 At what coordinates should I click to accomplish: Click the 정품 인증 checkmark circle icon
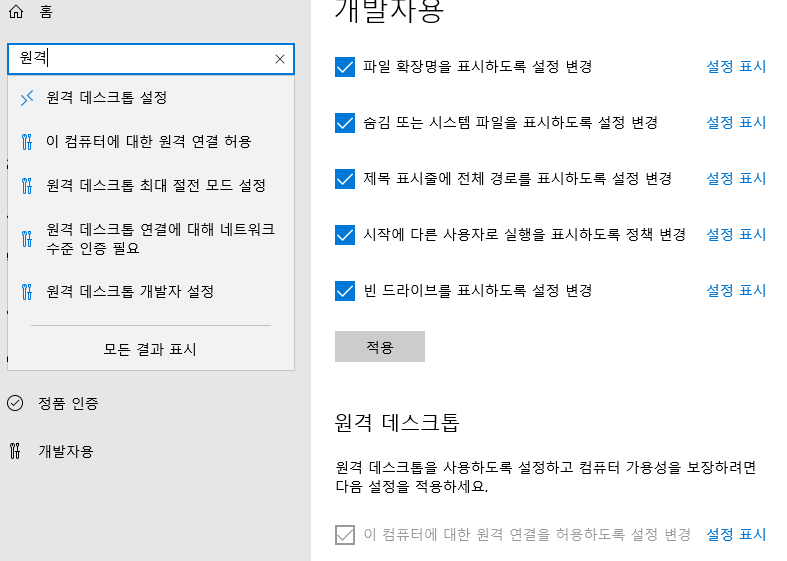(15, 403)
